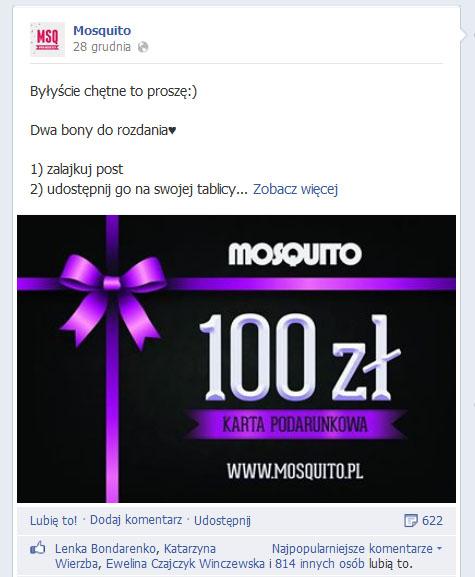Open Lenka Bondarenko's profile

[105, 549]
